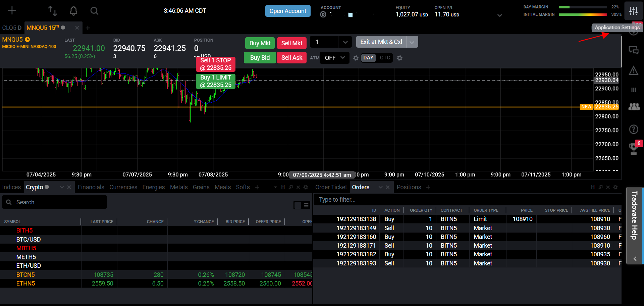Close the MNQU5 15m chart tab
This screenshot has width=644, height=306.
77,28
